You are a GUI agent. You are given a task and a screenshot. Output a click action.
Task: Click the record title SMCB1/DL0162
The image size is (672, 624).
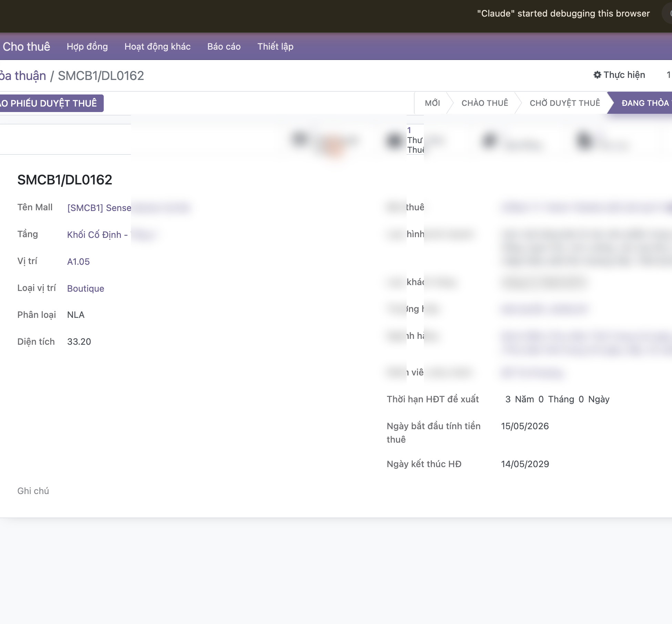tap(65, 180)
